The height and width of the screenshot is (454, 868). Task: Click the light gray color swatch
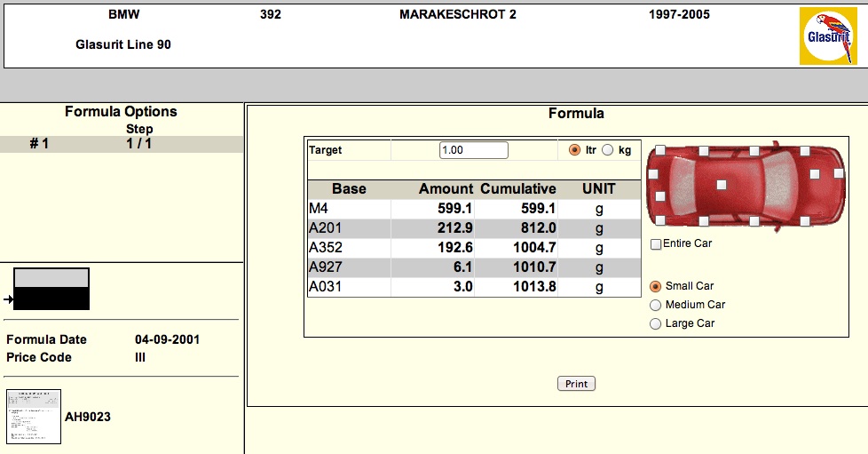point(51,277)
